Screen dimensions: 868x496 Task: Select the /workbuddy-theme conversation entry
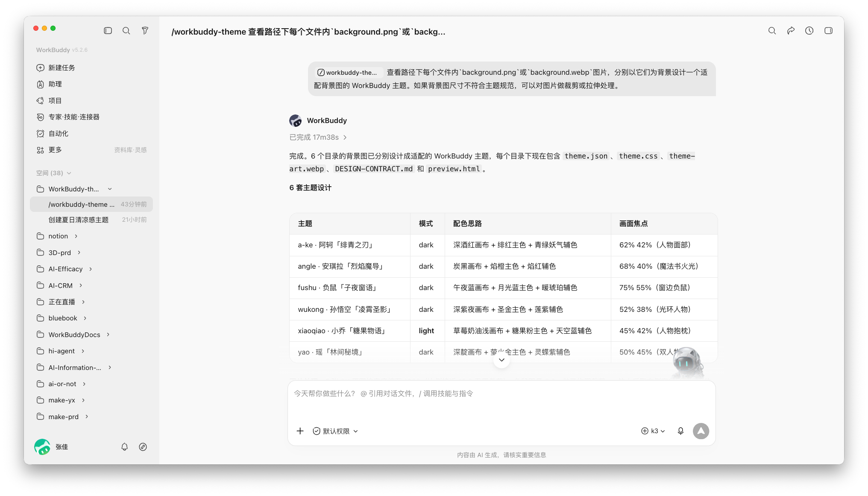(91, 204)
